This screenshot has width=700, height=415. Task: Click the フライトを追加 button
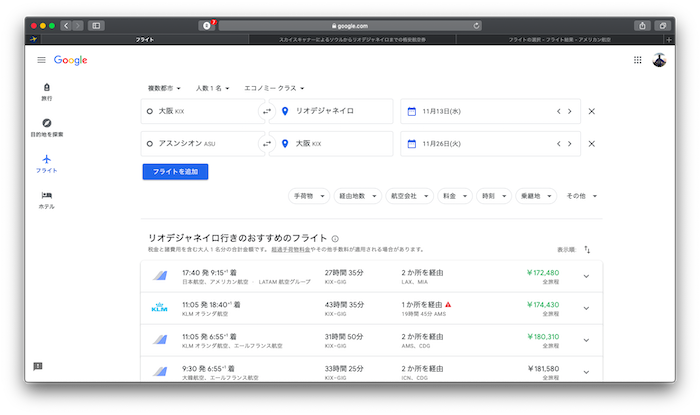[175, 172]
